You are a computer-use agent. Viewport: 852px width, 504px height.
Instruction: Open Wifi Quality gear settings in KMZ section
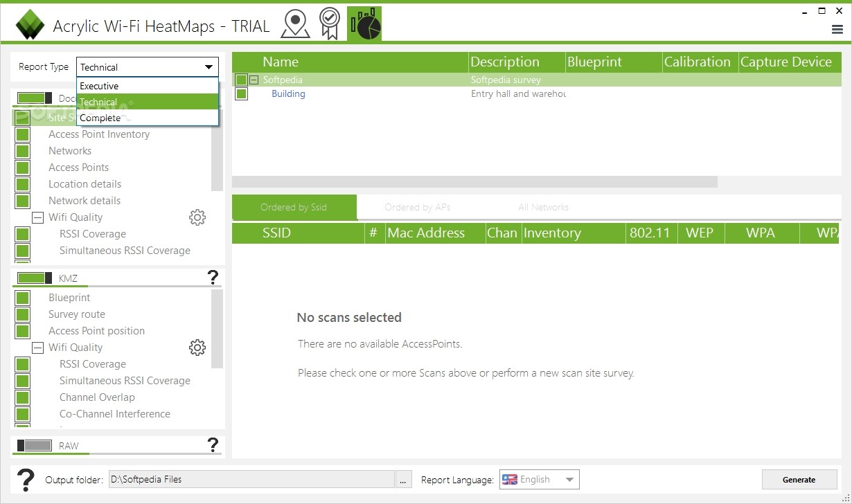pyautogui.click(x=197, y=348)
